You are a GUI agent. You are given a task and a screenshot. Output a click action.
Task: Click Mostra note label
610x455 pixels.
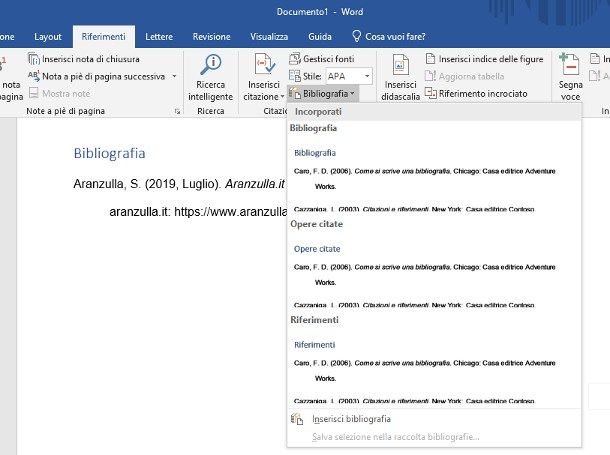(x=66, y=93)
